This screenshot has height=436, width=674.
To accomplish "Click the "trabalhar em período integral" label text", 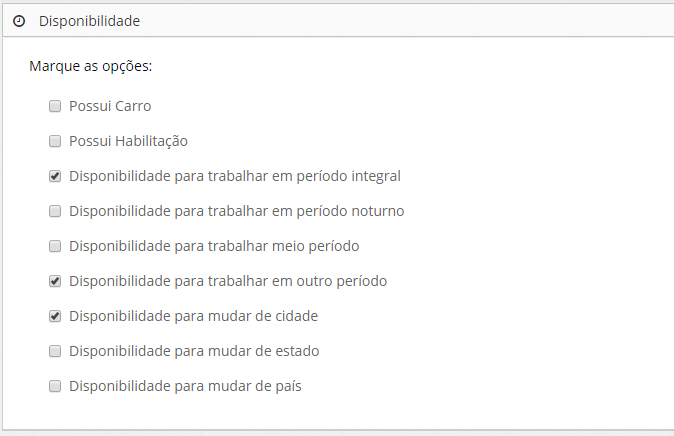I will (x=234, y=176).
